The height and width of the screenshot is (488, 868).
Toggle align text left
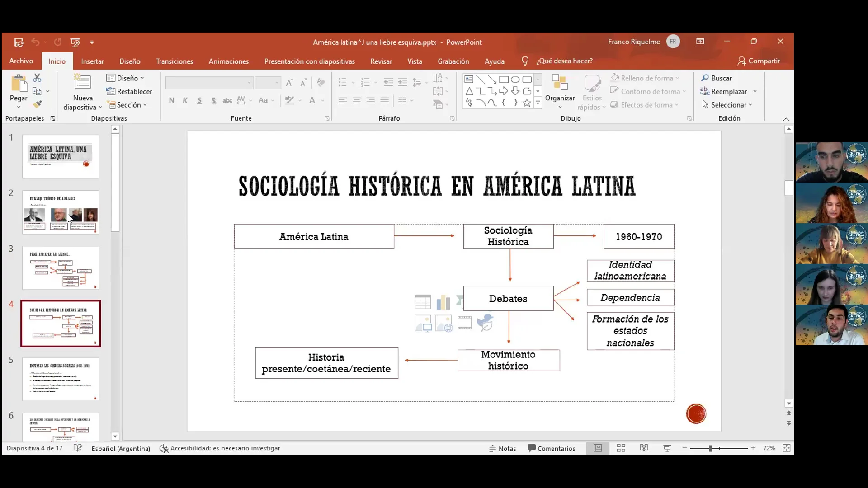tap(343, 100)
